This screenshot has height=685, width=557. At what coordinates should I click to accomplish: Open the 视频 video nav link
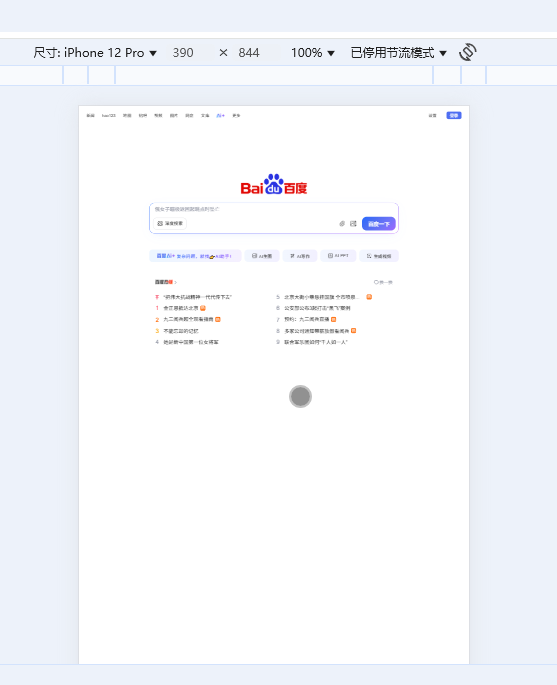[158, 116]
